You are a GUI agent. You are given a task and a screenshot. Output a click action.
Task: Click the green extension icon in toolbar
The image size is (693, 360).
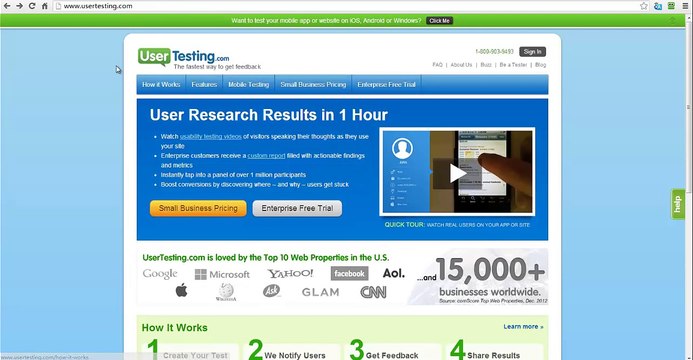[x=671, y=6]
